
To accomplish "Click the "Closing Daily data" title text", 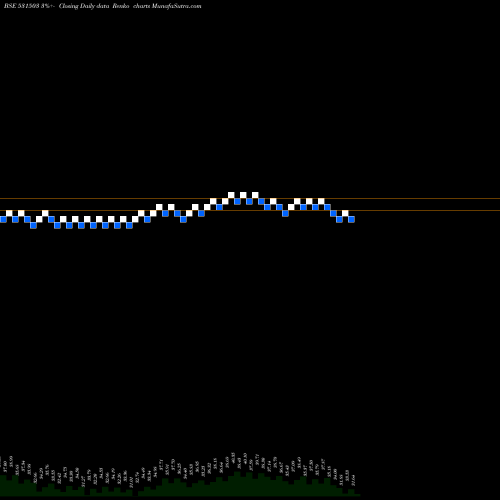I will (x=84, y=6).
